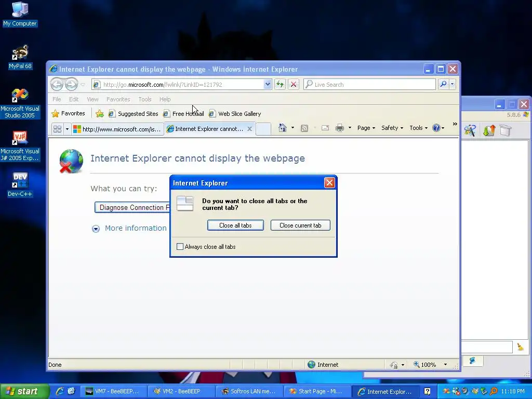The image size is (532, 399).
Task: Open the Windows start menu
Action: pyautogui.click(x=24, y=391)
